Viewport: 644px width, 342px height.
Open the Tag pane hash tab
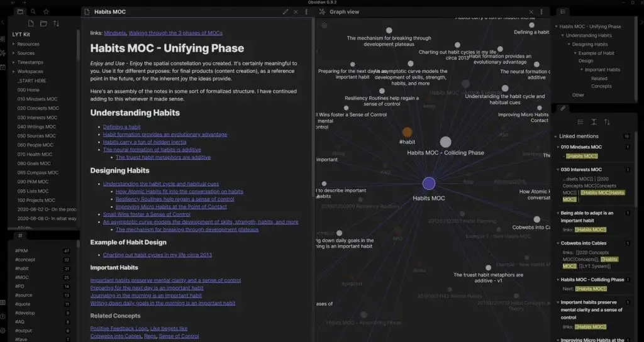click(x=20, y=236)
